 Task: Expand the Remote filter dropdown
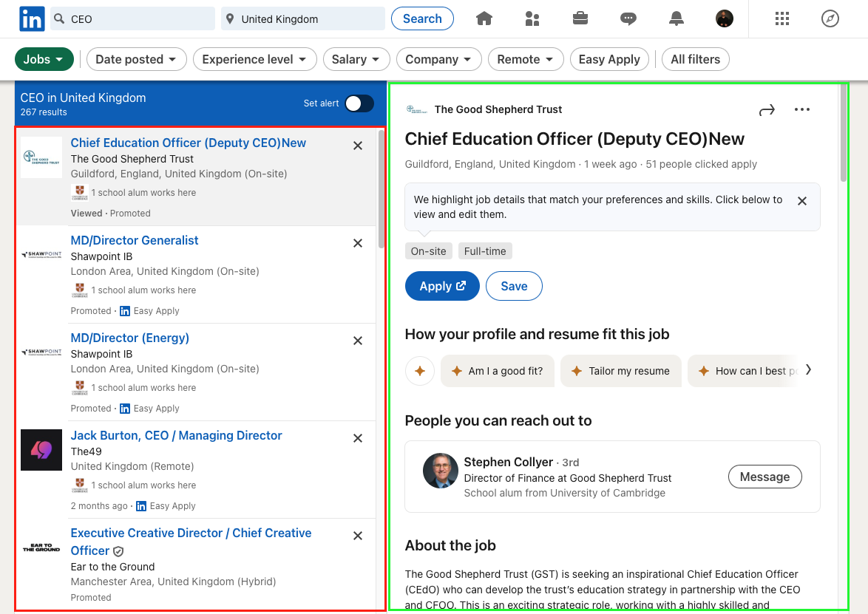point(526,59)
